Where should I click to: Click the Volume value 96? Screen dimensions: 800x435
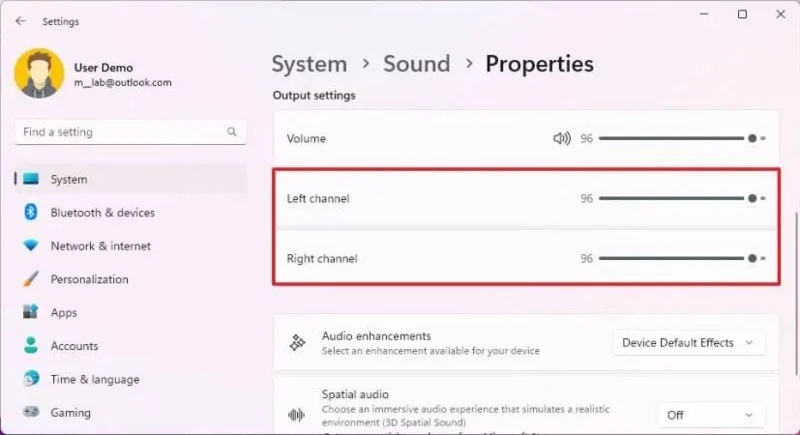pos(586,139)
